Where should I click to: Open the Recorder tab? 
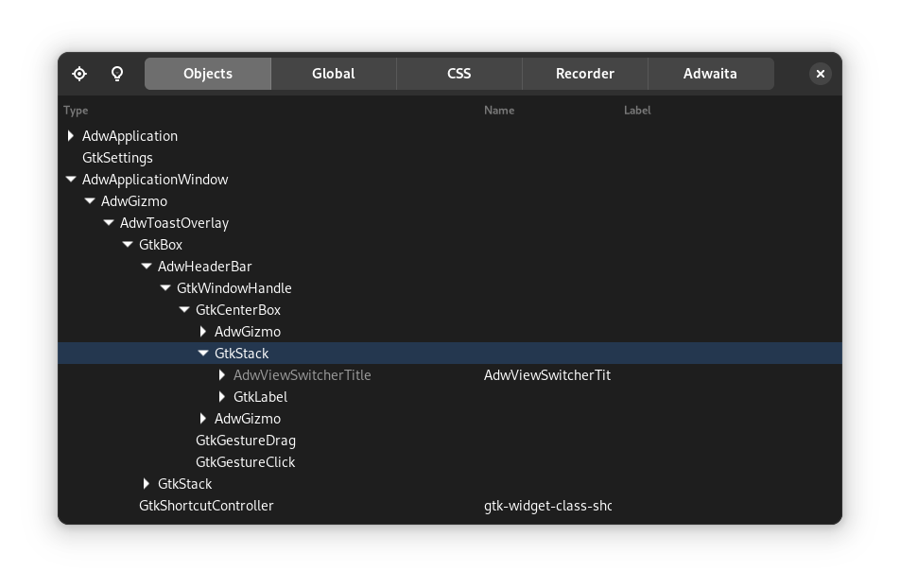coord(584,73)
